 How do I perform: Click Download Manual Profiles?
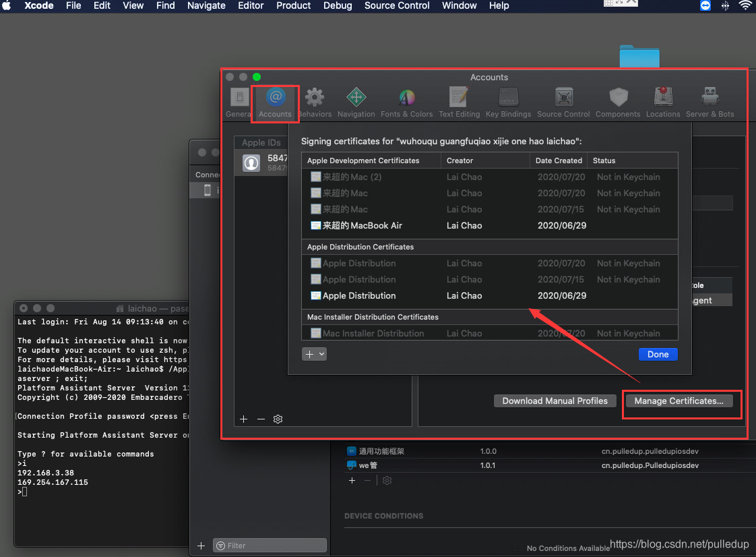coord(555,401)
